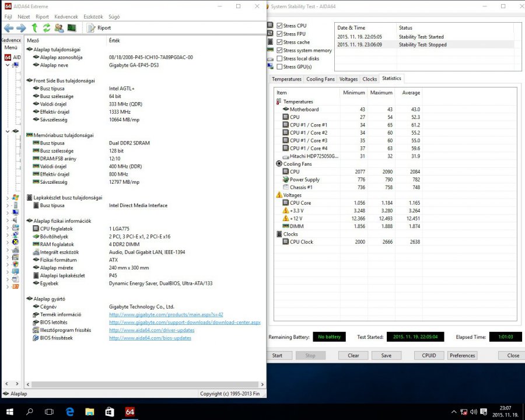
Task: Uncheck Stress cache option
Action: [279, 42]
